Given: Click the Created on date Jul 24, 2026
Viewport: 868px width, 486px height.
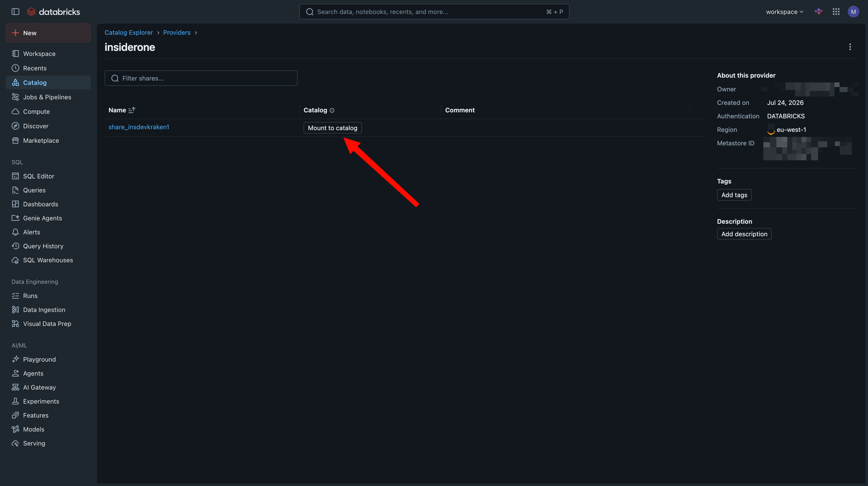Looking at the screenshot, I should pos(786,103).
